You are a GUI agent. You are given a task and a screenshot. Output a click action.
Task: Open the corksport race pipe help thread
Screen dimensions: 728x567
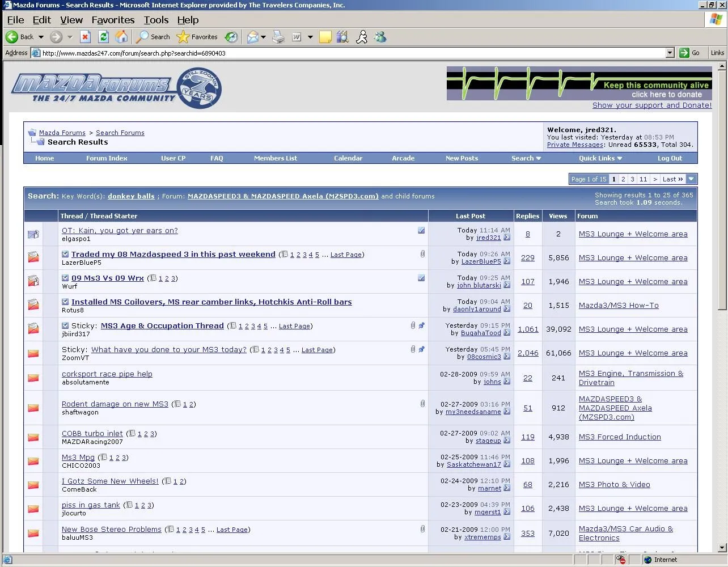pyautogui.click(x=107, y=374)
